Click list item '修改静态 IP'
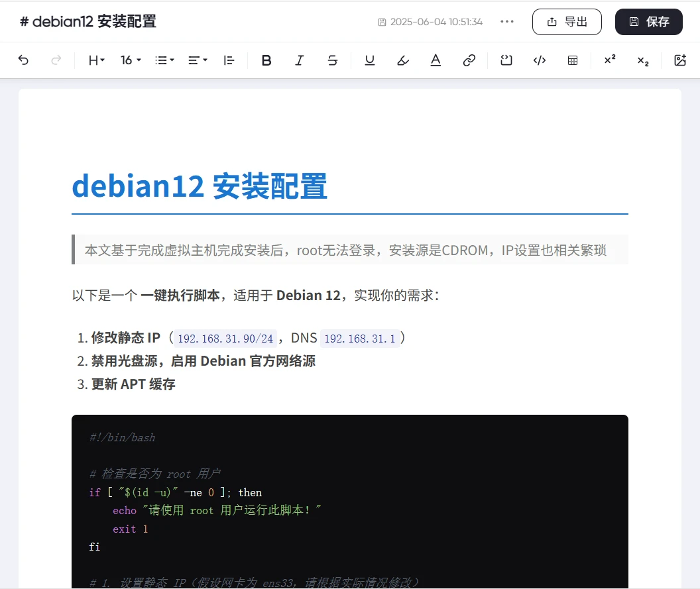 click(125, 338)
